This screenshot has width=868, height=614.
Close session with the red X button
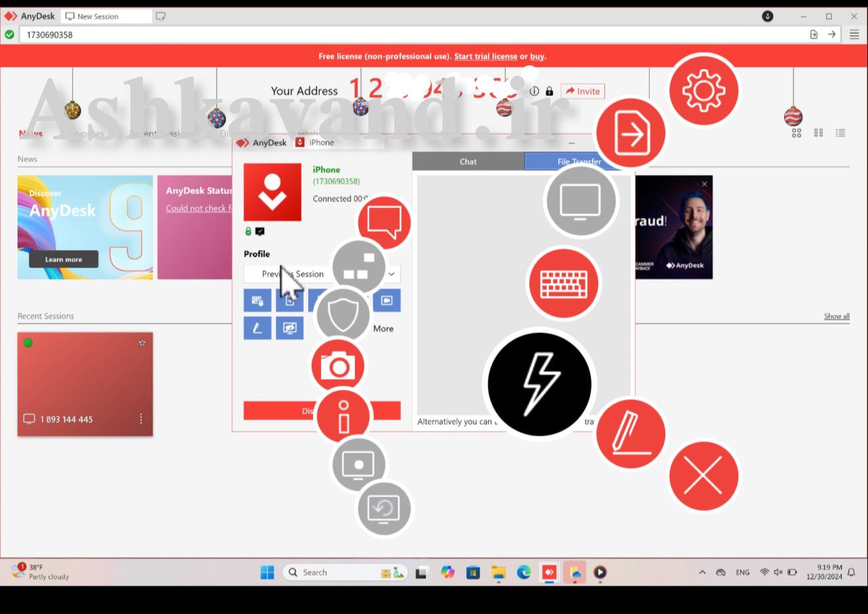[x=703, y=476]
